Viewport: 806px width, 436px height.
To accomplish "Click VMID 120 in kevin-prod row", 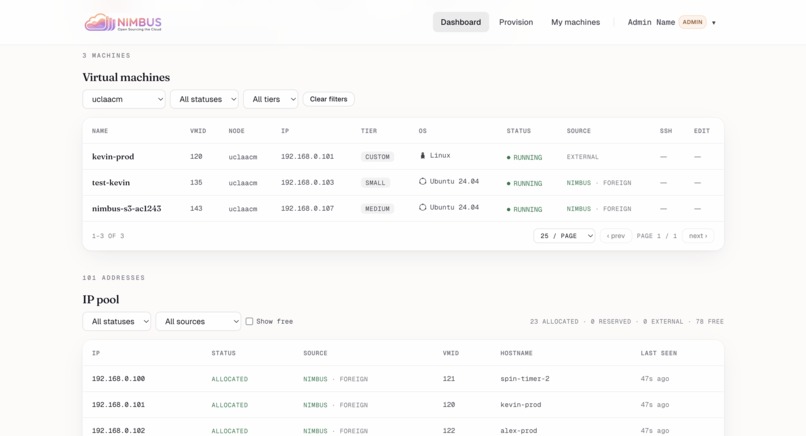I will [x=196, y=156].
